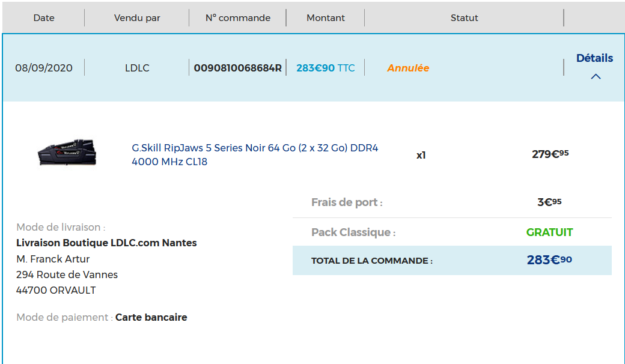Click order number 0090810068684R
The height and width of the screenshot is (364, 625).
tap(238, 68)
